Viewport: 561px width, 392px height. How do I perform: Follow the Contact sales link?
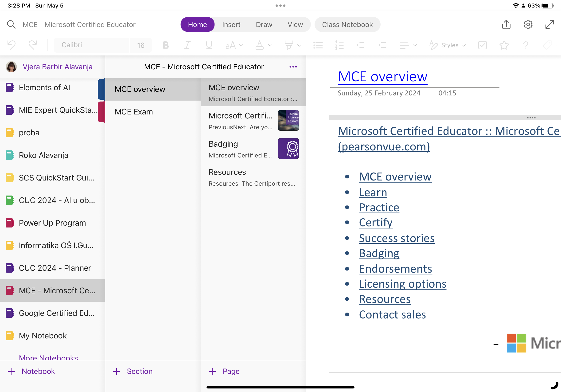pos(393,315)
